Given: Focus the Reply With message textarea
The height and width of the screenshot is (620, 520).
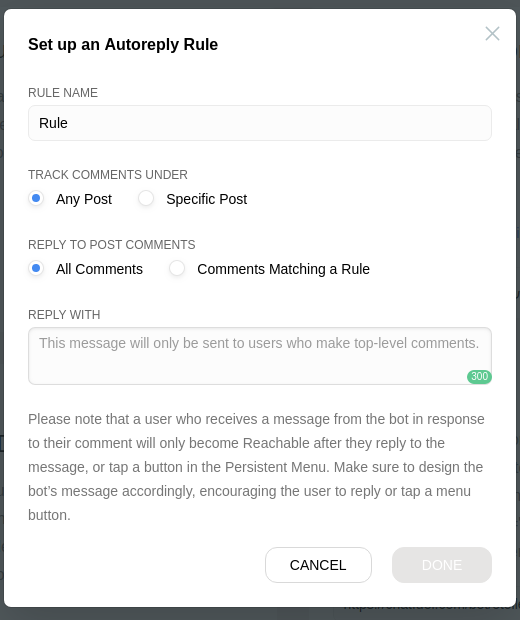Looking at the screenshot, I should (x=260, y=356).
